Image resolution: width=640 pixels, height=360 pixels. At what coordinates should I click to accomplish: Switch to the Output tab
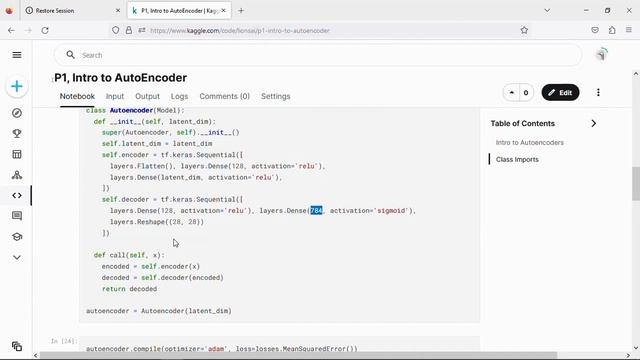147,96
